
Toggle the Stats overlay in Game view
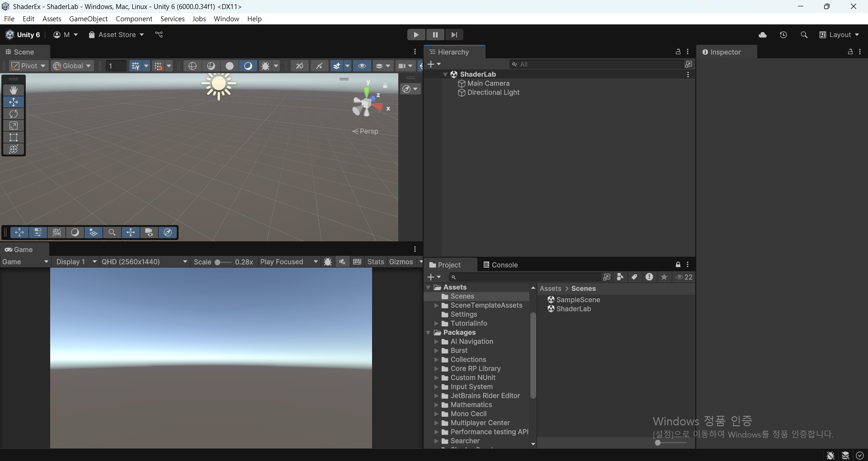click(376, 262)
